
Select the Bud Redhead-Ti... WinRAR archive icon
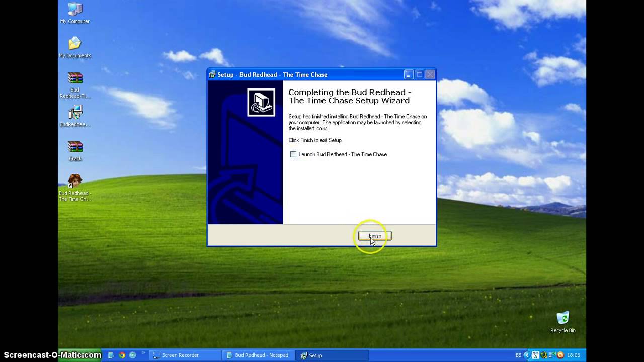(x=75, y=85)
